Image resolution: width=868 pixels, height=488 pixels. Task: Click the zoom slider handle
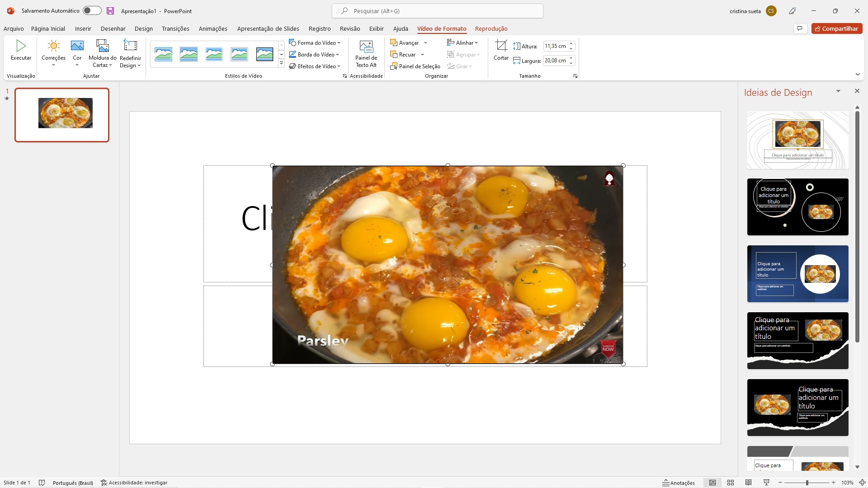pos(807,483)
